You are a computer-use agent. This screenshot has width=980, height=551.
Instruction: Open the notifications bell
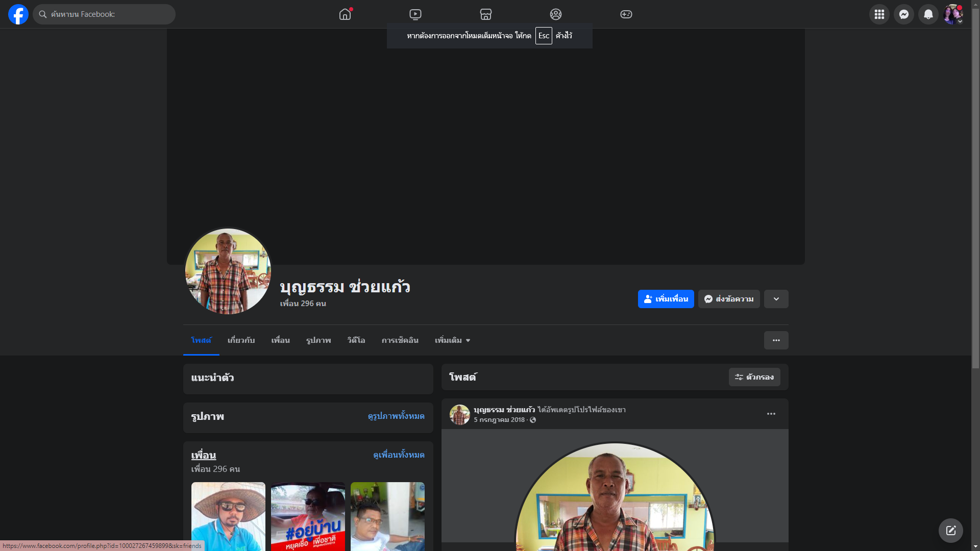click(x=928, y=14)
